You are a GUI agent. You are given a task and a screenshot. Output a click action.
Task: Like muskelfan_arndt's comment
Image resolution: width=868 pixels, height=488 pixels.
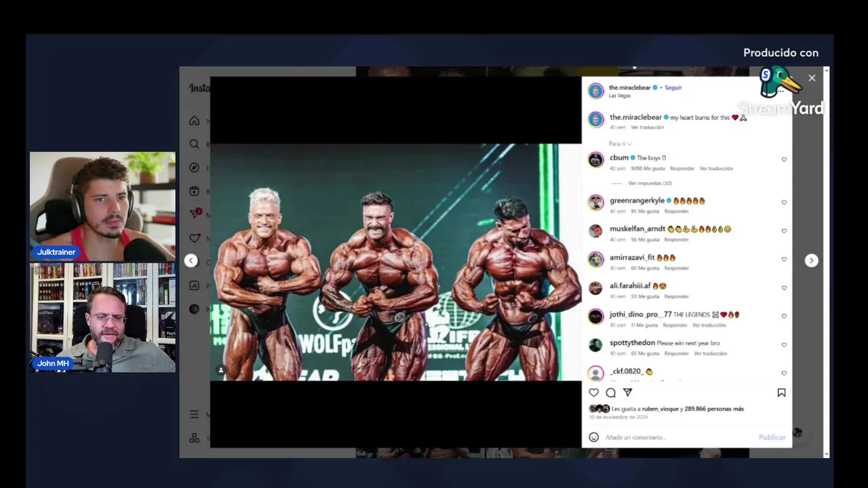coord(784,231)
